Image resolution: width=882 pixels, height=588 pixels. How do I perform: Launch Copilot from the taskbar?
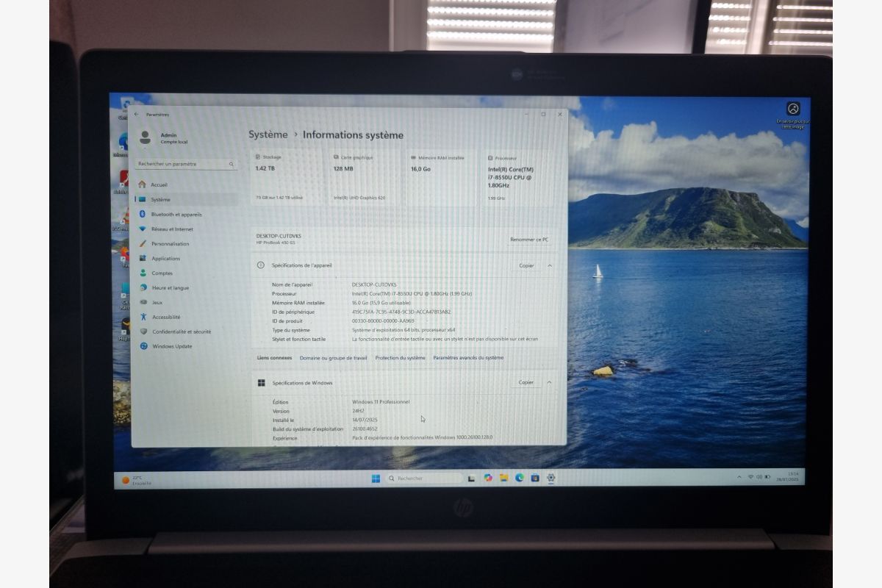pyautogui.click(x=488, y=478)
